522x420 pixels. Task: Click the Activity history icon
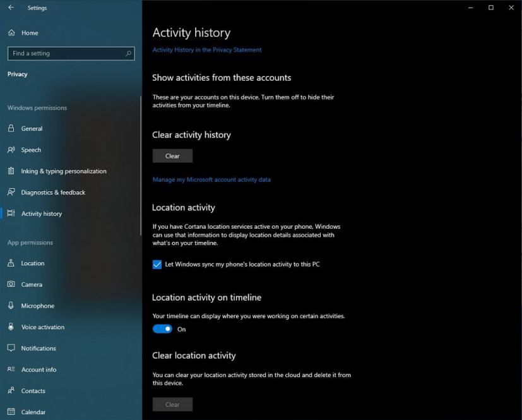(11, 213)
